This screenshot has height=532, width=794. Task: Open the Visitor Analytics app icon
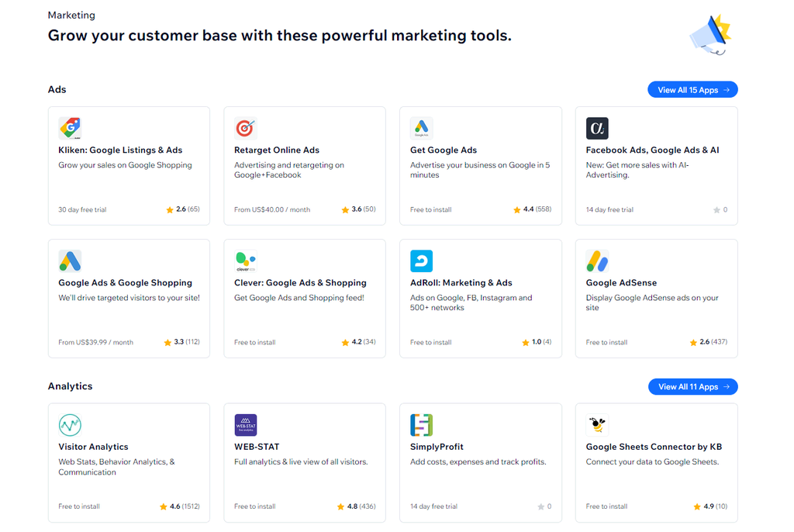click(x=70, y=425)
